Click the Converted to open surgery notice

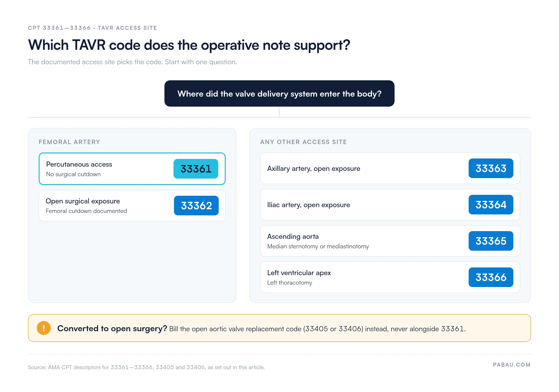(279, 328)
